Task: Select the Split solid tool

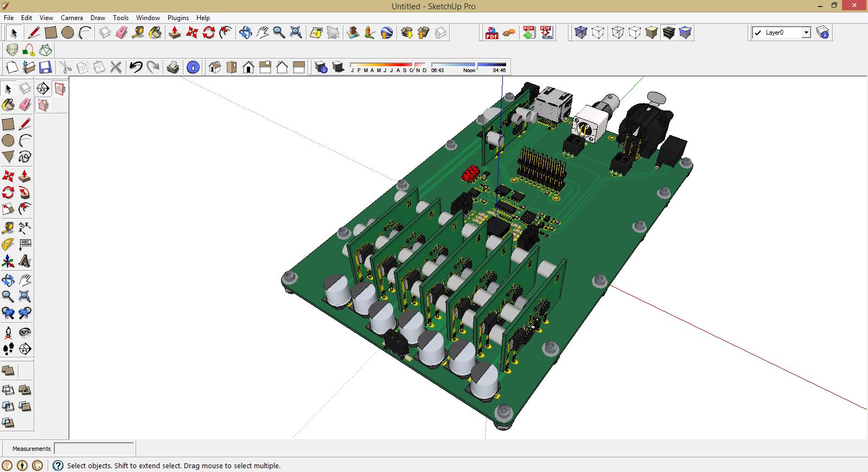Action: point(8,423)
